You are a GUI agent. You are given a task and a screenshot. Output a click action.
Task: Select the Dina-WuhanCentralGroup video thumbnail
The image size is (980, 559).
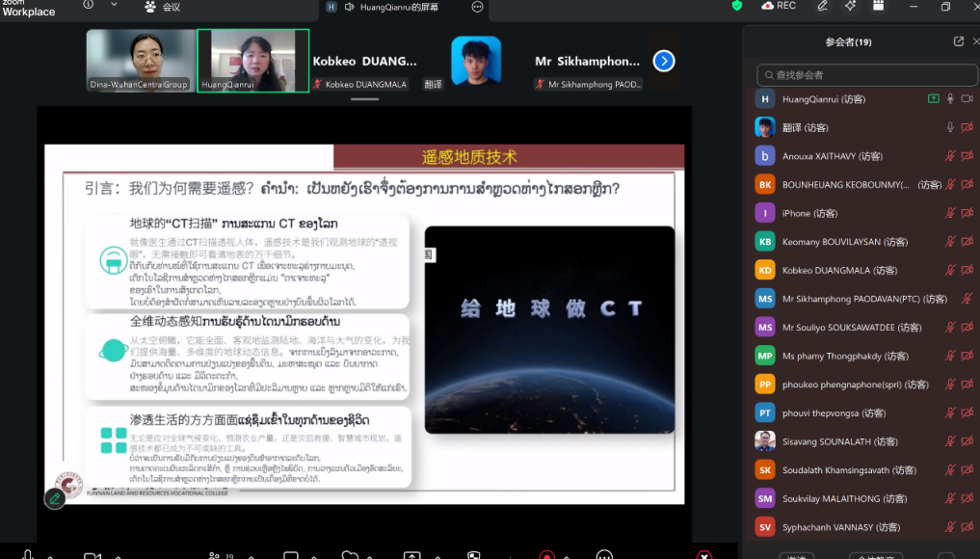point(142,61)
